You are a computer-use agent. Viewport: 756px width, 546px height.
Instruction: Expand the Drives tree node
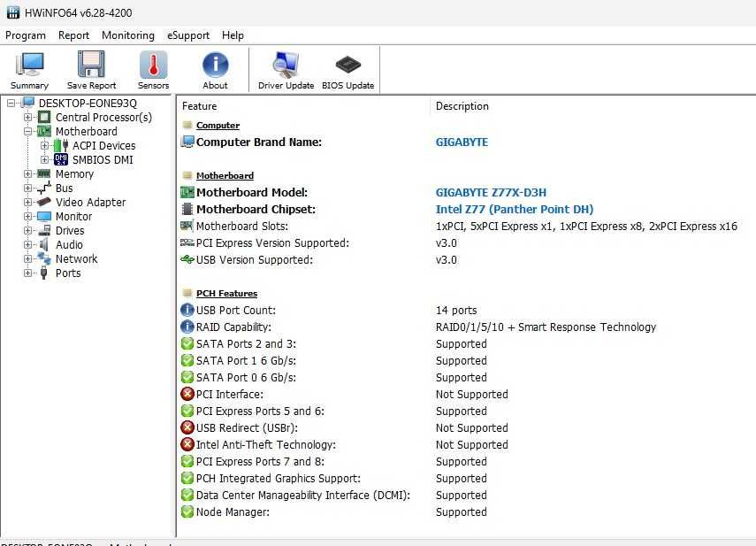[x=27, y=231]
